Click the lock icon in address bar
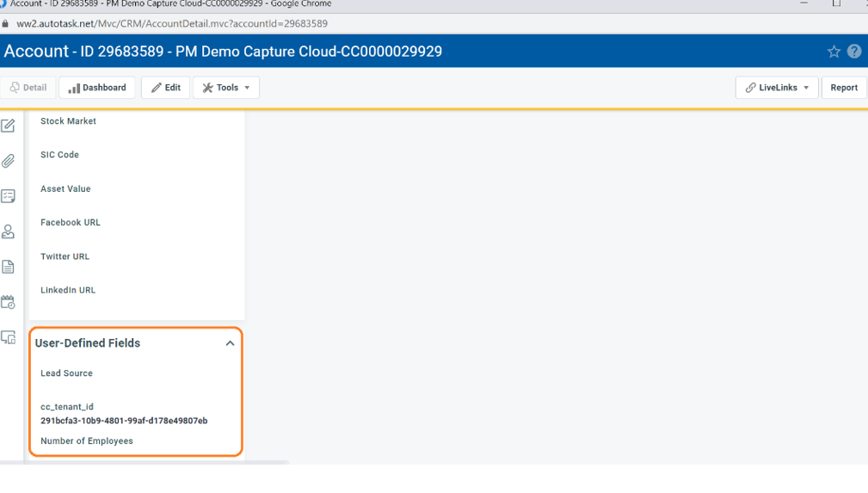The height and width of the screenshot is (493, 868). (x=6, y=24)
